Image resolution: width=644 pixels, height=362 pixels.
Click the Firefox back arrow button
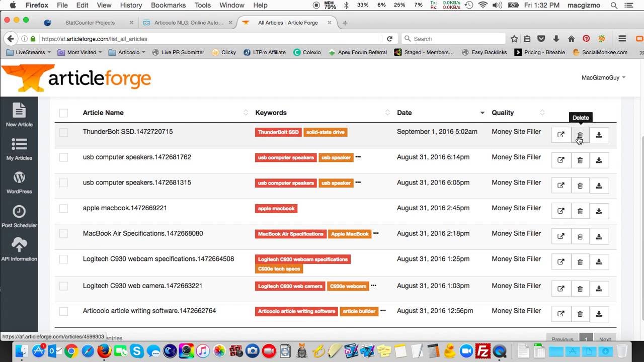[10, 39]
